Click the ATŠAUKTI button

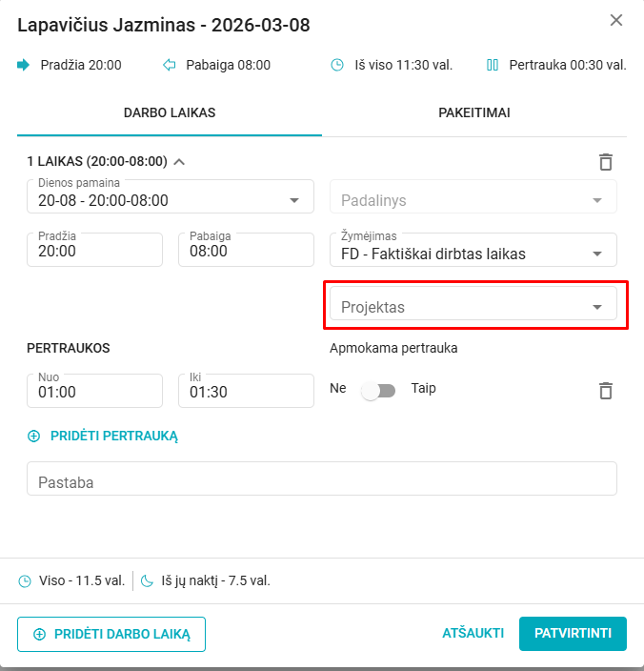click(x=473, y=633)
